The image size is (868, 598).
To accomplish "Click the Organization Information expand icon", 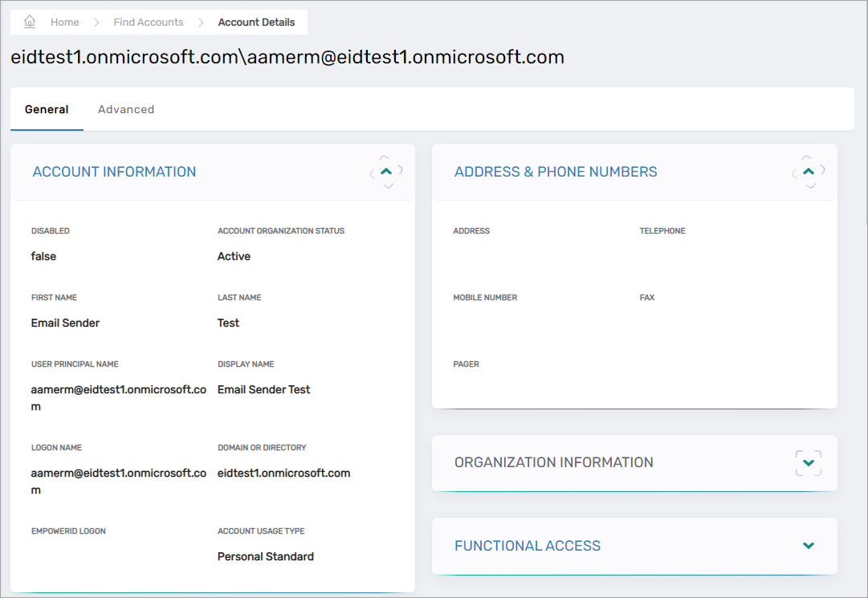I will click(x=808, y=462).
